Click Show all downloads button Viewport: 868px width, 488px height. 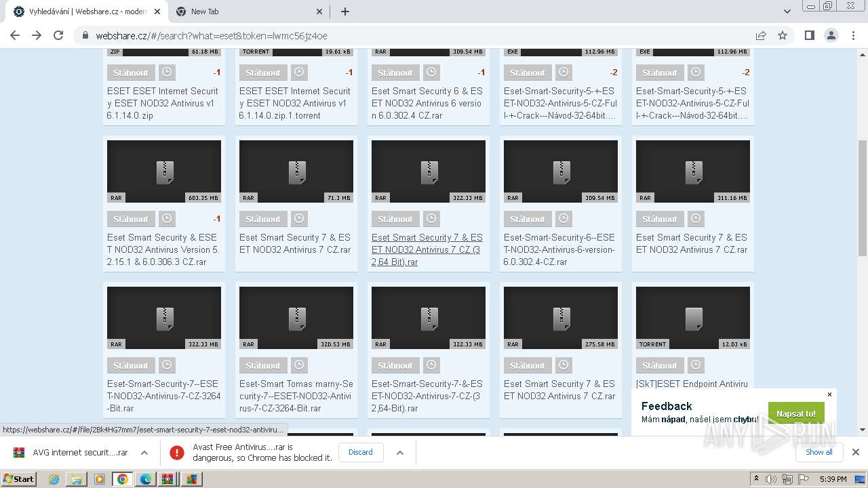(819, 452)
